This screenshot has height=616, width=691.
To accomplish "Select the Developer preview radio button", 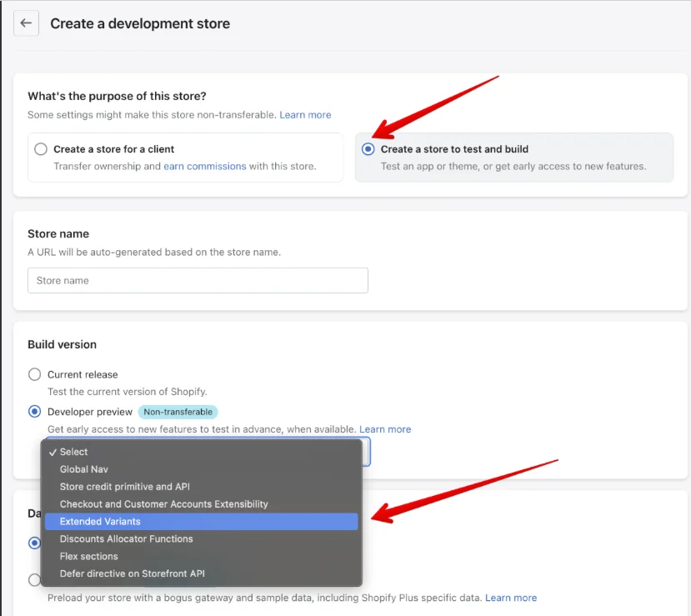I will pos(34,412).
